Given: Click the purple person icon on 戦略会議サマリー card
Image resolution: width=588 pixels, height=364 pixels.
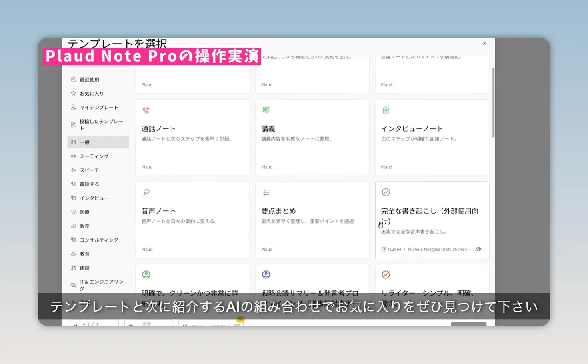Looking at the screenshot, I should pos(266,274).
